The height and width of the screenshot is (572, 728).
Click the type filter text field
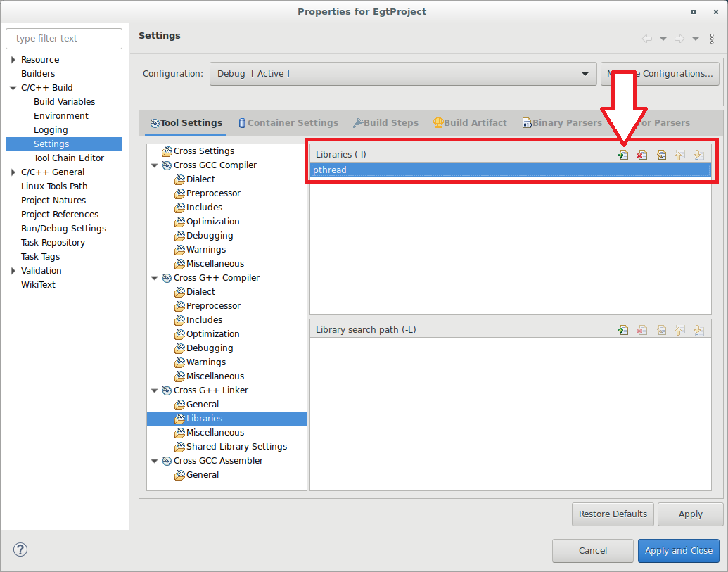[x=64, y=39]
